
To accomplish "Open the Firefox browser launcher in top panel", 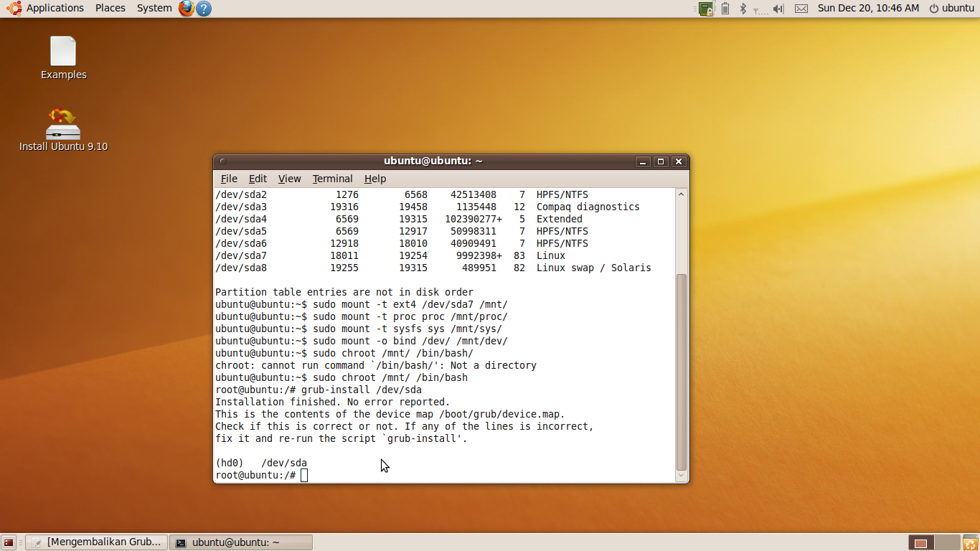I will point(187,9).
